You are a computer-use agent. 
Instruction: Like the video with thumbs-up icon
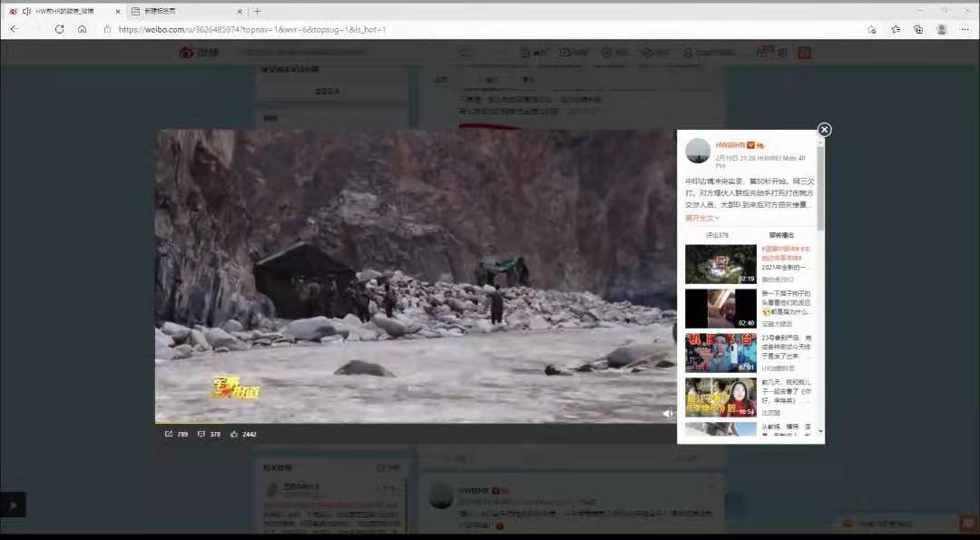pyautogui.click(x=234, y=434)
